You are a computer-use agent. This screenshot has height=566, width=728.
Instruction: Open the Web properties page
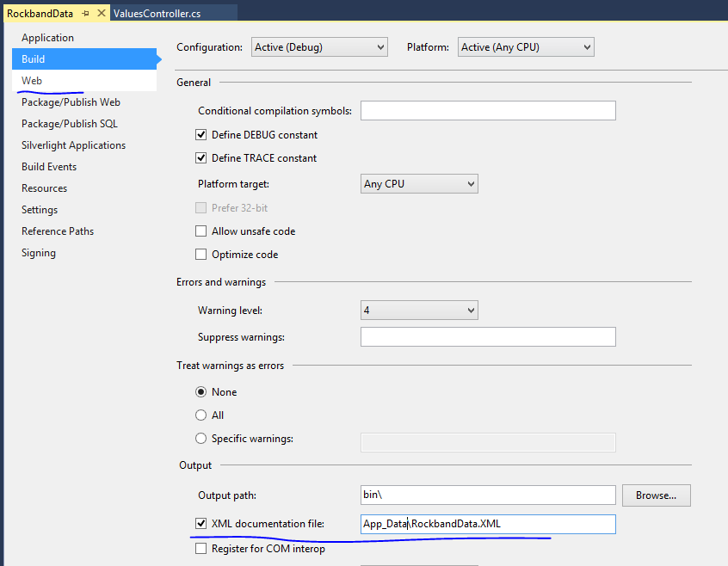(x=32, y=81)
